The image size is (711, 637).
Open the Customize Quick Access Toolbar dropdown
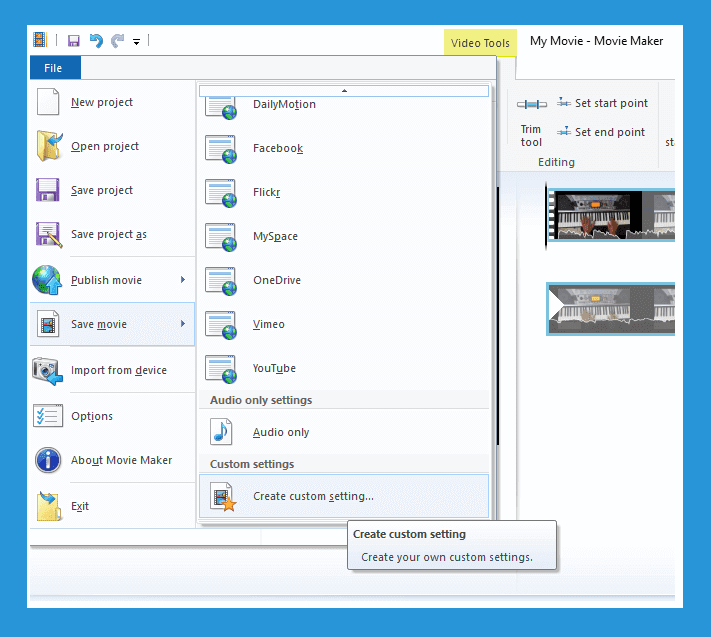coord(136,42)
